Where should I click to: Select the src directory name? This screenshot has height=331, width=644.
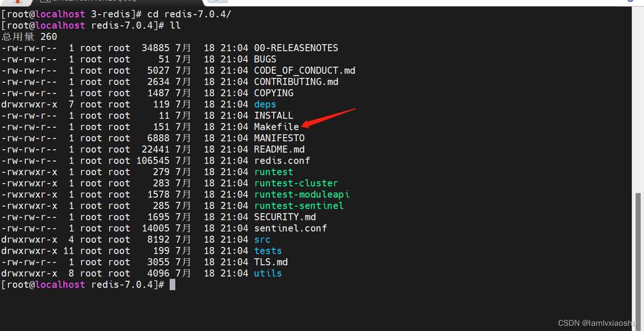[262, 240]
